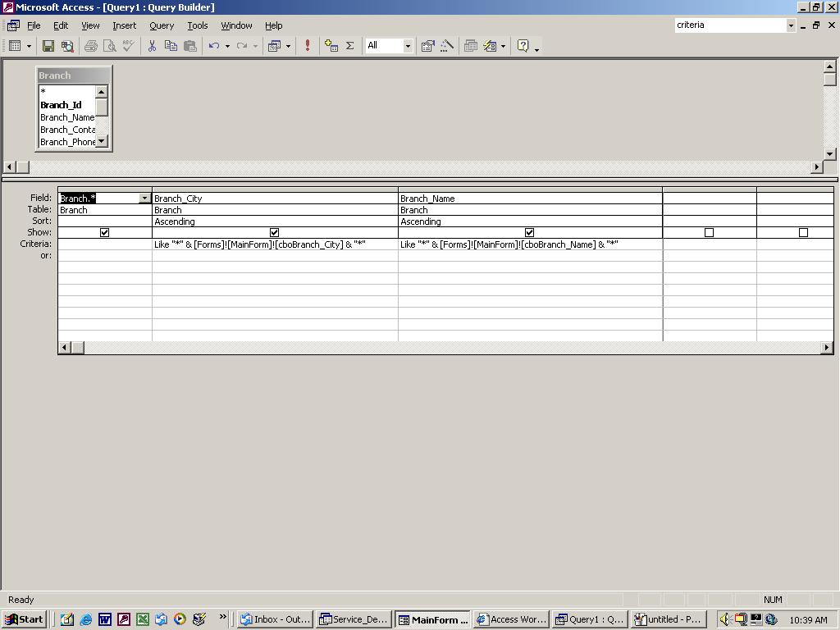
Task: Click the Paste toolbar icon
Action: [190, 46]
